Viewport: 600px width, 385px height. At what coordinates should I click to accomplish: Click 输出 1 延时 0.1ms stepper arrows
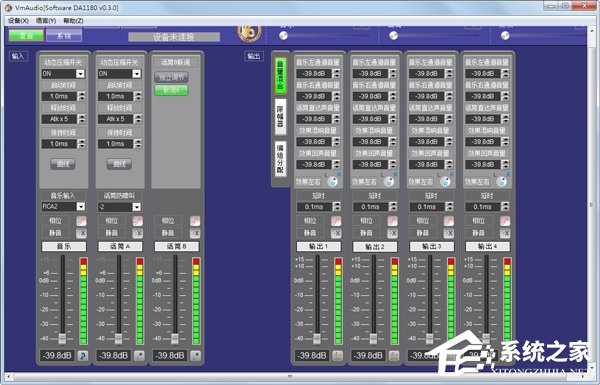[x=336, y=207]
